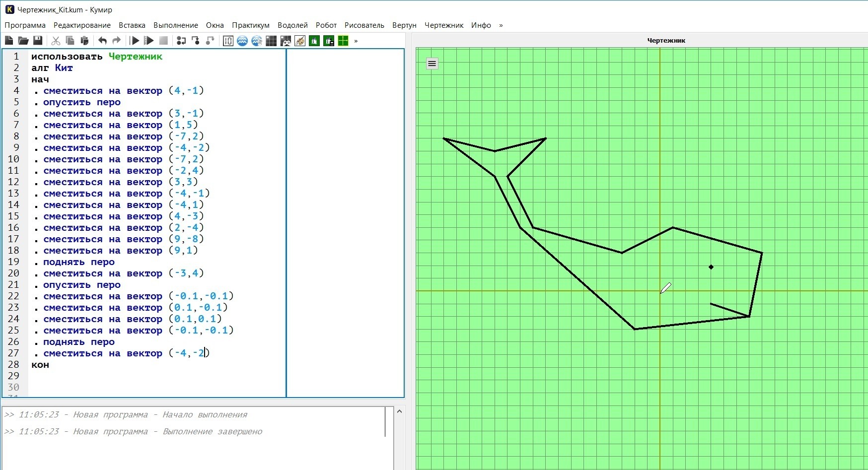868x470 pixels.
Task: Expand menu bar overflow chevron
Action: (x=501, y=25)
